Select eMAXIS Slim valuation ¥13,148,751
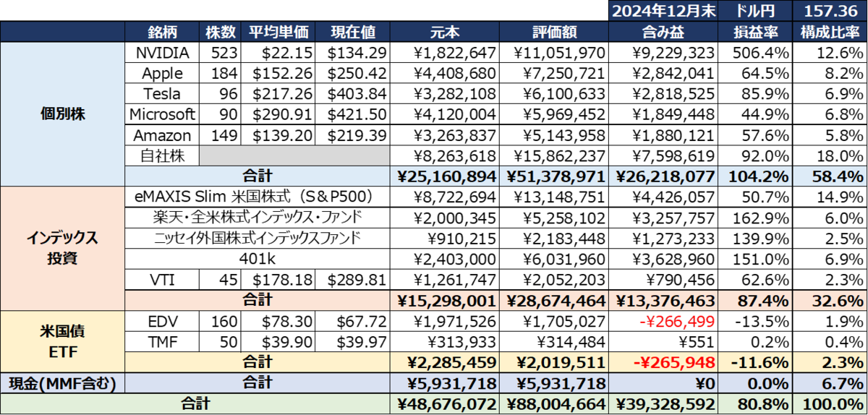The width and height of the screenshot is (868, 415). pos(553,197)
